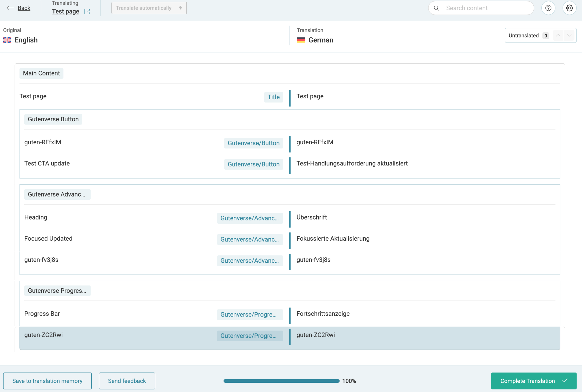Click Gutenverse/Progre... tag beside Progress Bar
The height and width of the screenshot is (392, 582).
(x=250, y=314)
